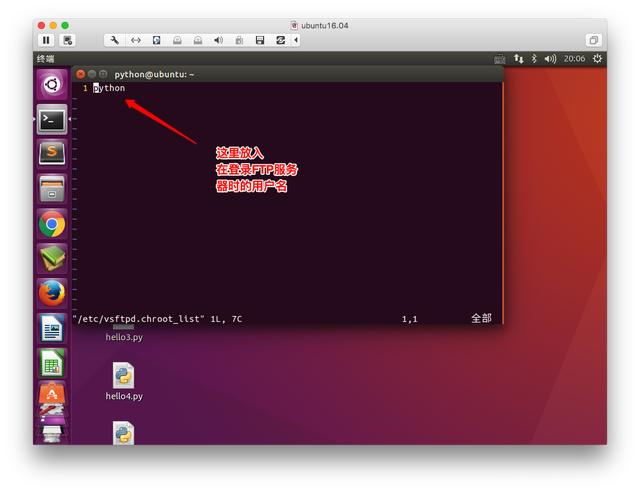Open the Bluetooth indicator menu

coord(534,59)
